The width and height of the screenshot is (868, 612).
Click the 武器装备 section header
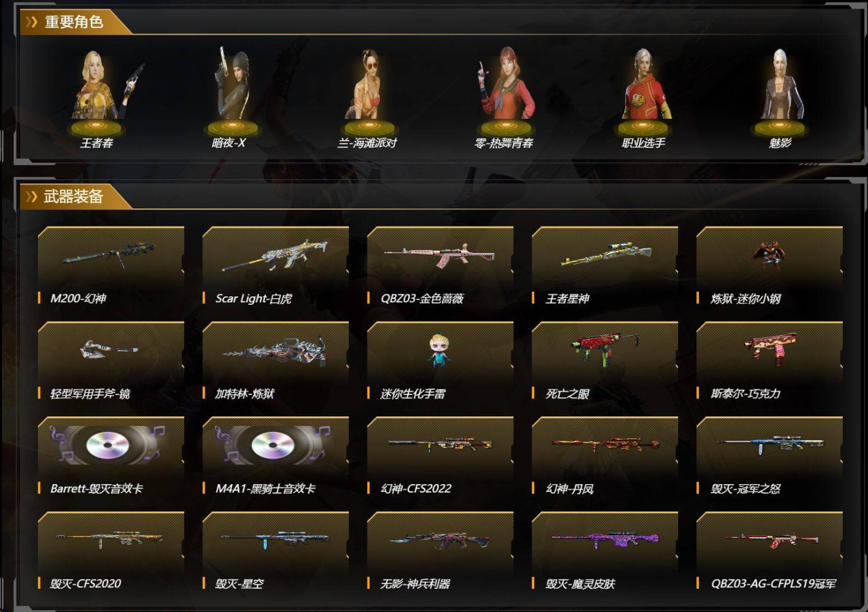[x=73, y=196]
